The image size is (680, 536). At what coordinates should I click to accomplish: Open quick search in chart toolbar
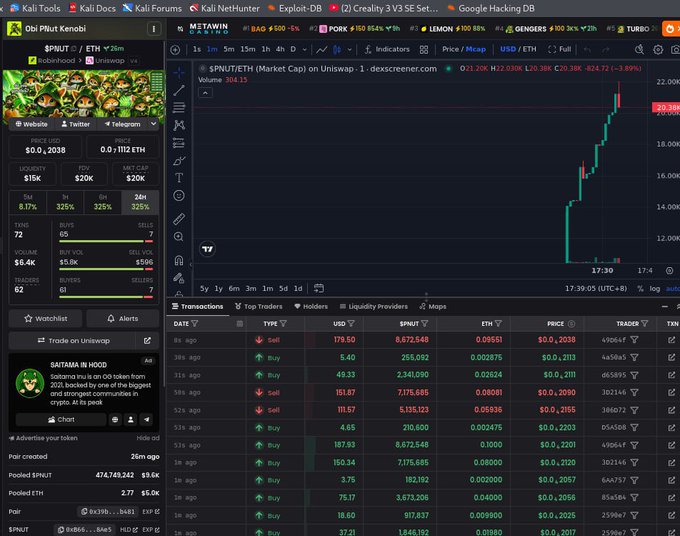(639, 49)
